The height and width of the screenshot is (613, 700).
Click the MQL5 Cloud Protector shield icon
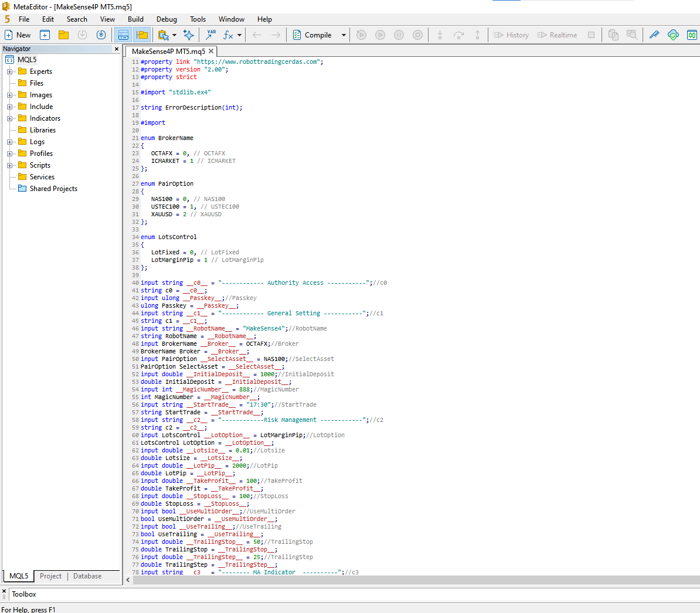pyautogui.click(x=673, y=35)
